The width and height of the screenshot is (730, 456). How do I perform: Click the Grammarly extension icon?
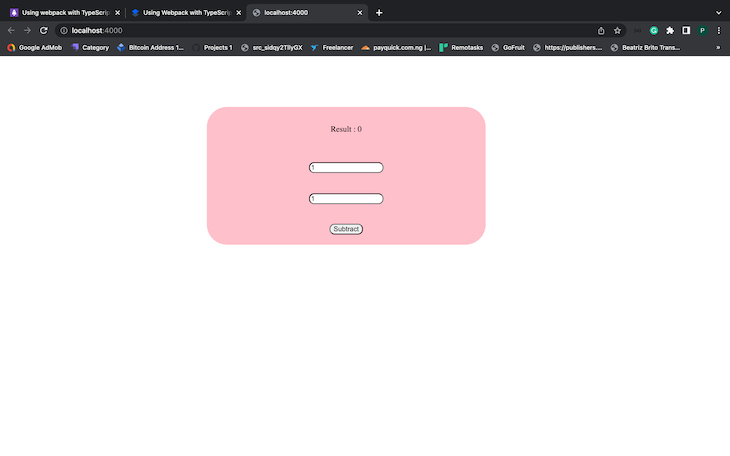click(x=654, y=30)
